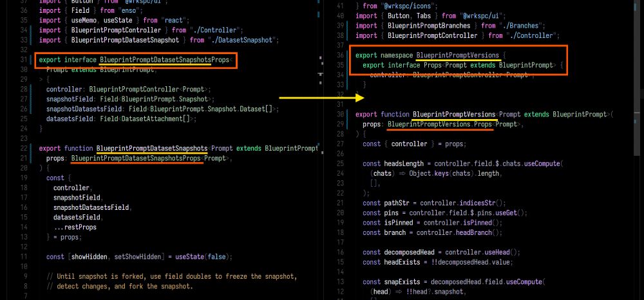Viewport: 644px width, 300px height.
Task: Click BlueprintPromptDatasetSnapshot in its import statement
Action: 126,40
